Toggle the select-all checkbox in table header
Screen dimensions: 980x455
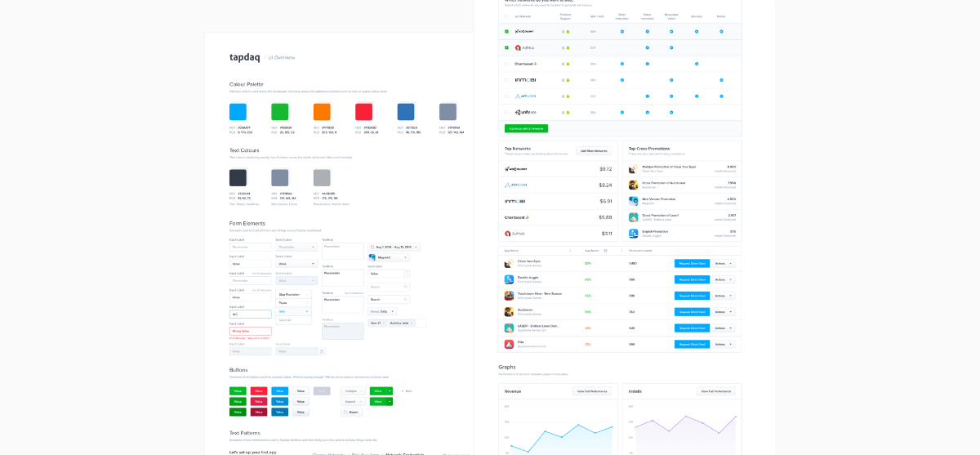pyautogui.click(x=506, y=16)
